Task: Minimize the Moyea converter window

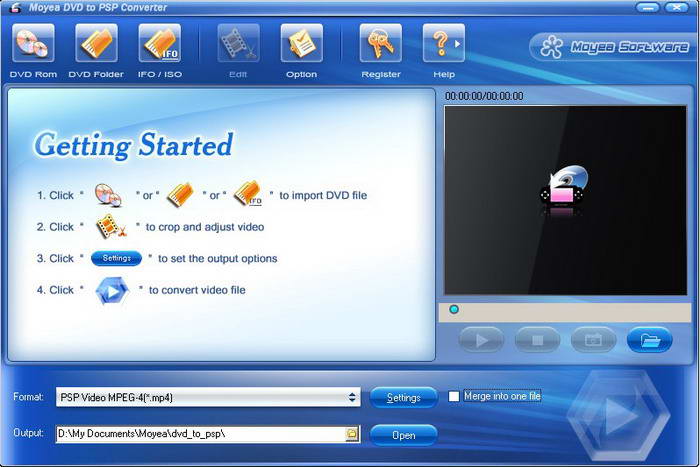Action: 648,8
